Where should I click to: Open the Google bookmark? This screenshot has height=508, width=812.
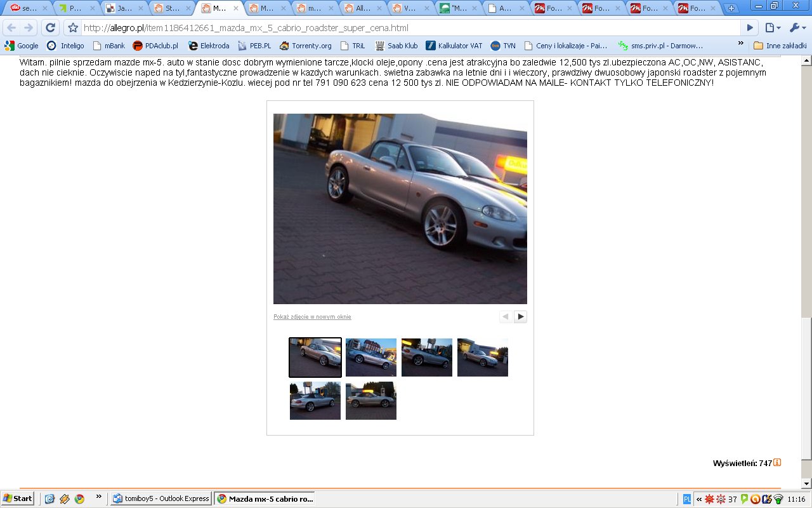click(x=22, y=46)
